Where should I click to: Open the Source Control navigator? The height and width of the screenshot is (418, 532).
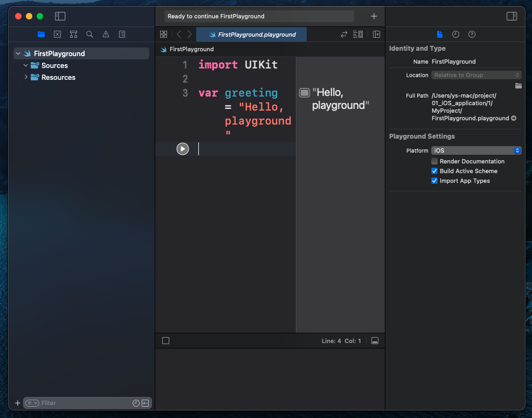tap(57, 35)
